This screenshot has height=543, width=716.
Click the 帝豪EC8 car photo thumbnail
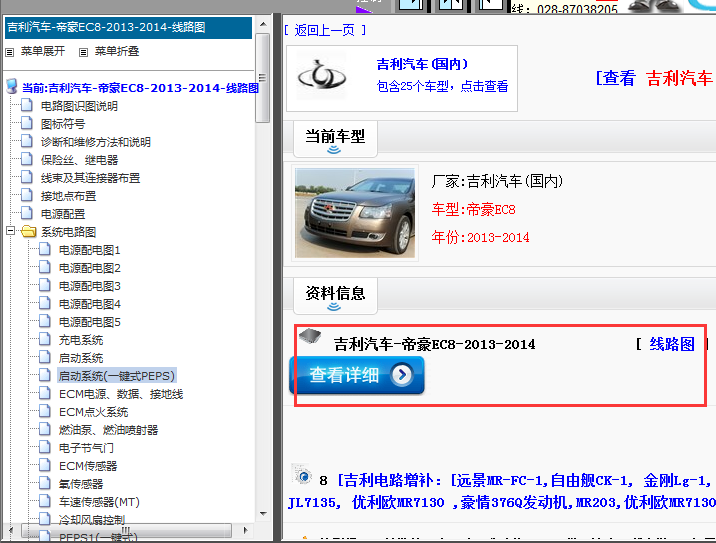(x=355, y=213)
